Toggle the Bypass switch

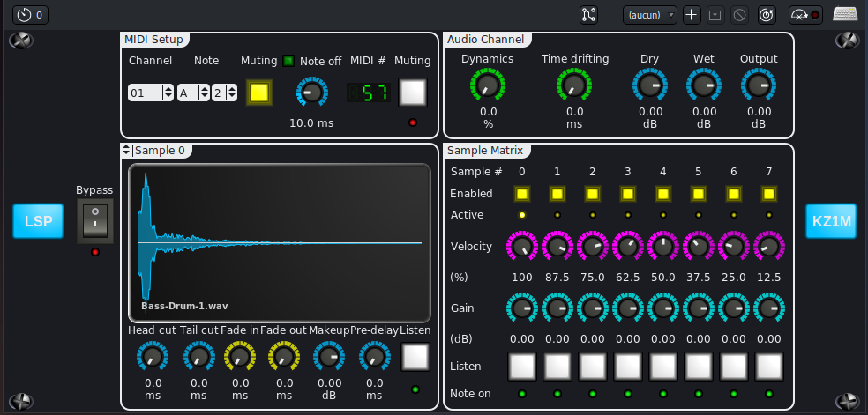tap(94, 220)
